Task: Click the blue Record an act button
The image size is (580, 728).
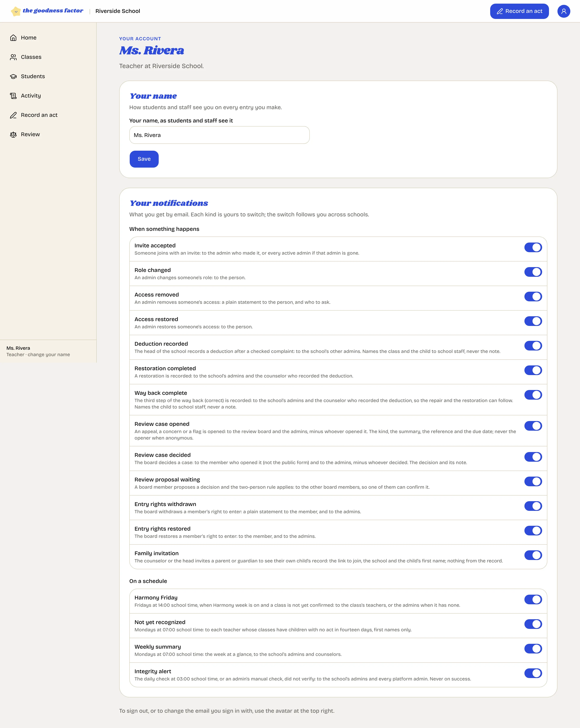Action: tap(519, 11)
